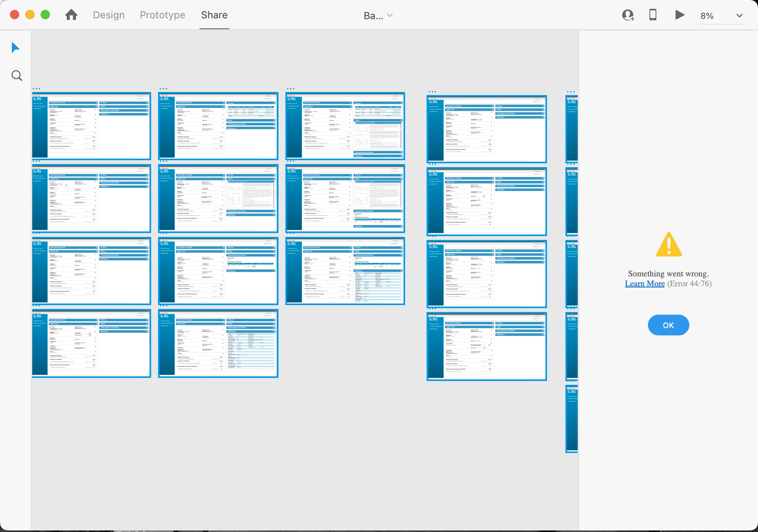
Task: Click title dots above the first artboard
Action: 36,89
